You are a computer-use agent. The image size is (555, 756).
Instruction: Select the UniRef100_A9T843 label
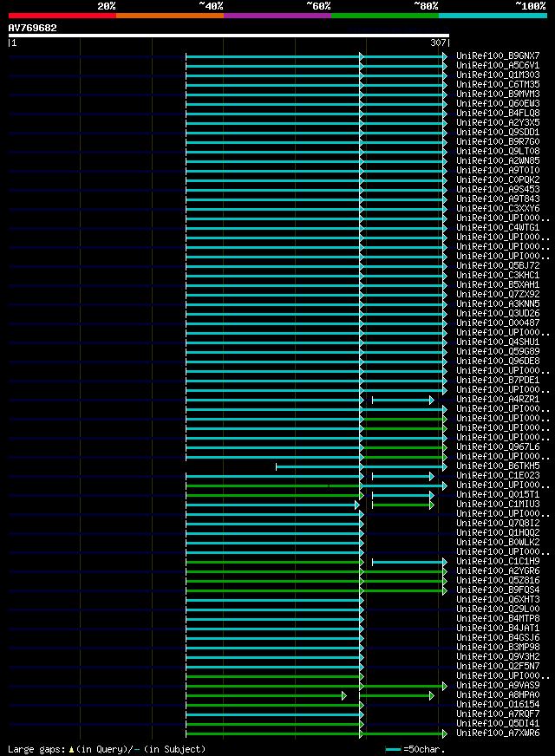click(x=498, y=199)
